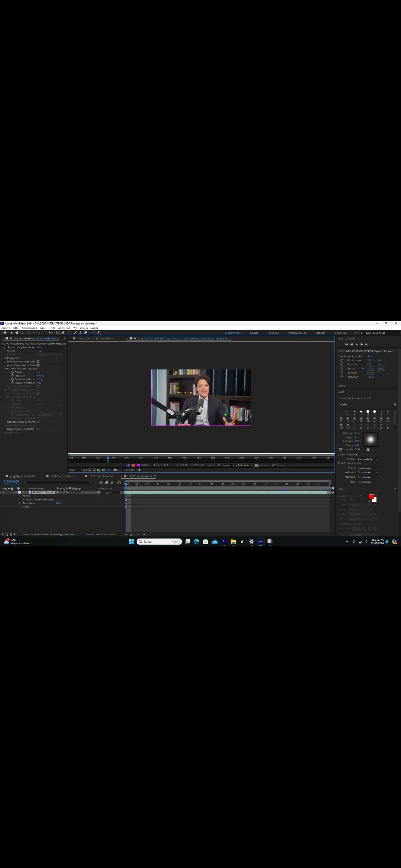Open the Archivo menu
401x868 pixels.
(x=6, y=328)
